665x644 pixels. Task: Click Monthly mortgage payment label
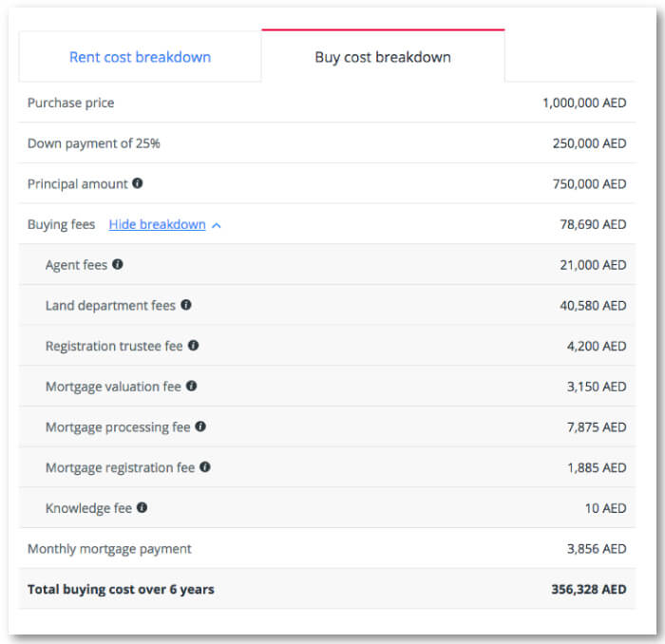109,549
